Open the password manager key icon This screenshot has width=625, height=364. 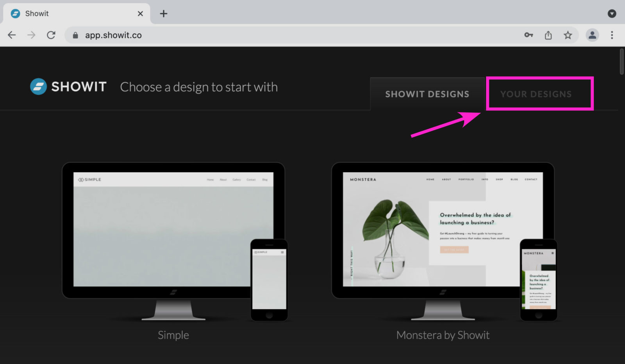pyautogui.click(x=529, y=35)
